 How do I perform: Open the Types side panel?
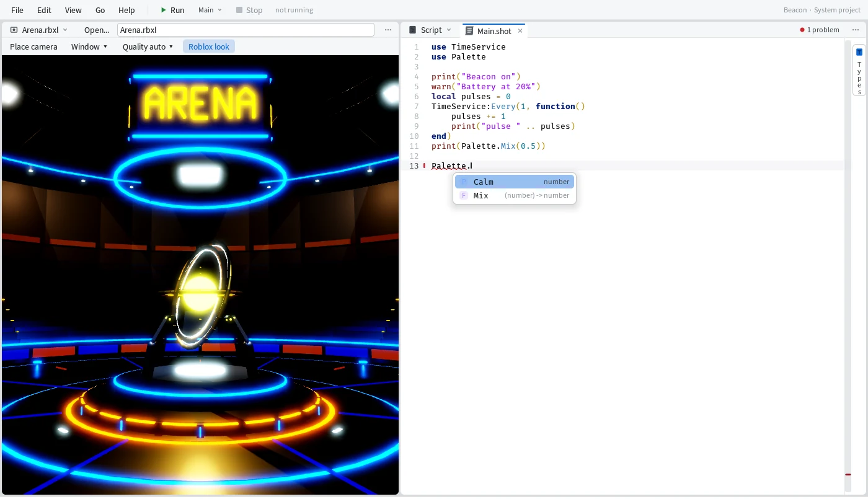[x=859, y=70]
